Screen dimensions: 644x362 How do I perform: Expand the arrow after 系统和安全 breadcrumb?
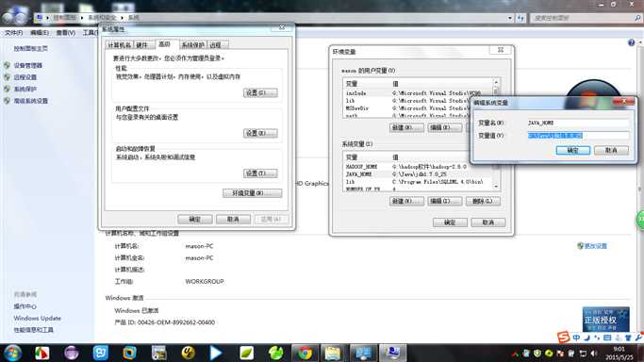[x=122, y=18]
